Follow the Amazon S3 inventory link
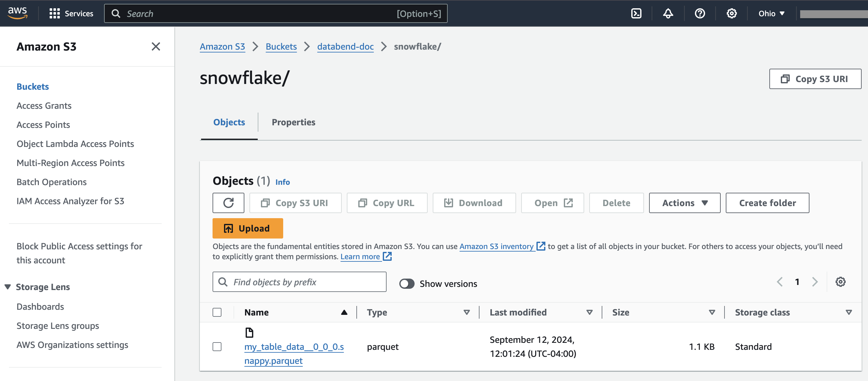The width and height of the screenshot is (868, 381). tap(496, 246)
